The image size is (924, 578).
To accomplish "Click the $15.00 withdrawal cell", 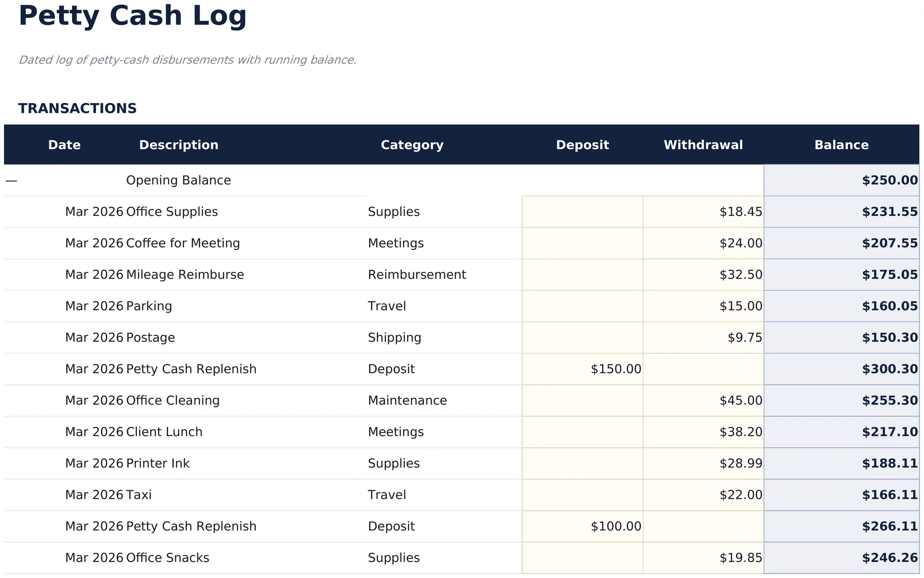I will point(703,306).
